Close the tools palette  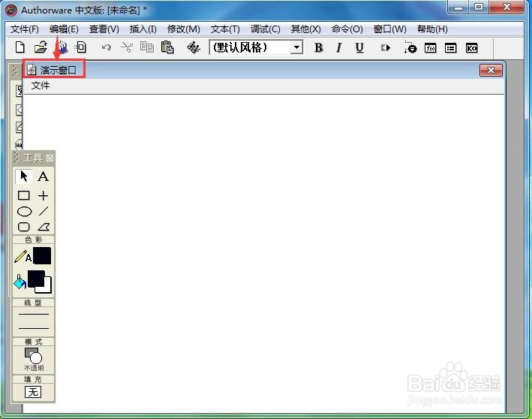tap(50, 158)
